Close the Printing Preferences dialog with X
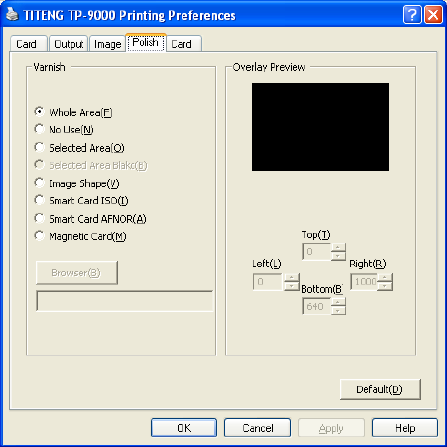The width and height of the screenshot is (447, 447). [433, 15]
